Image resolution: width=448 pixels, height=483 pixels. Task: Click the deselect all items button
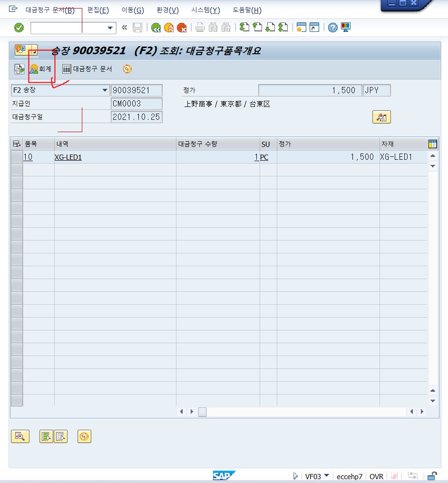point(61,436)
